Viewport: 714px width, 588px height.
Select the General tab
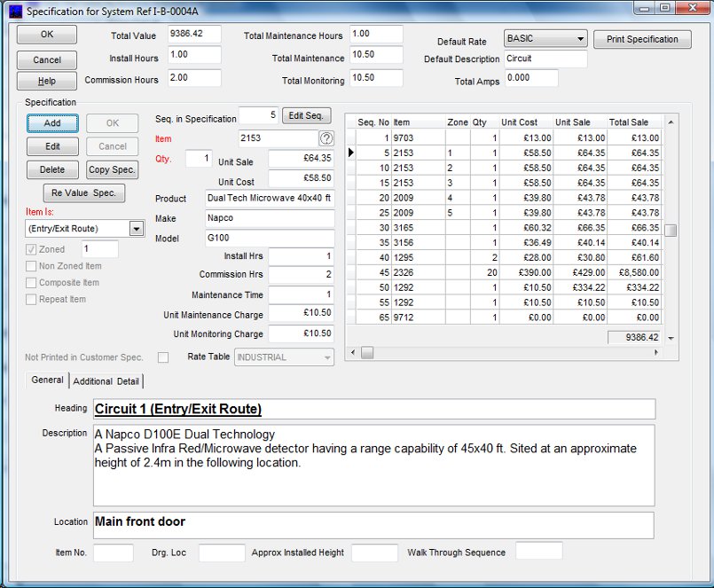click(x=47, y=380)
